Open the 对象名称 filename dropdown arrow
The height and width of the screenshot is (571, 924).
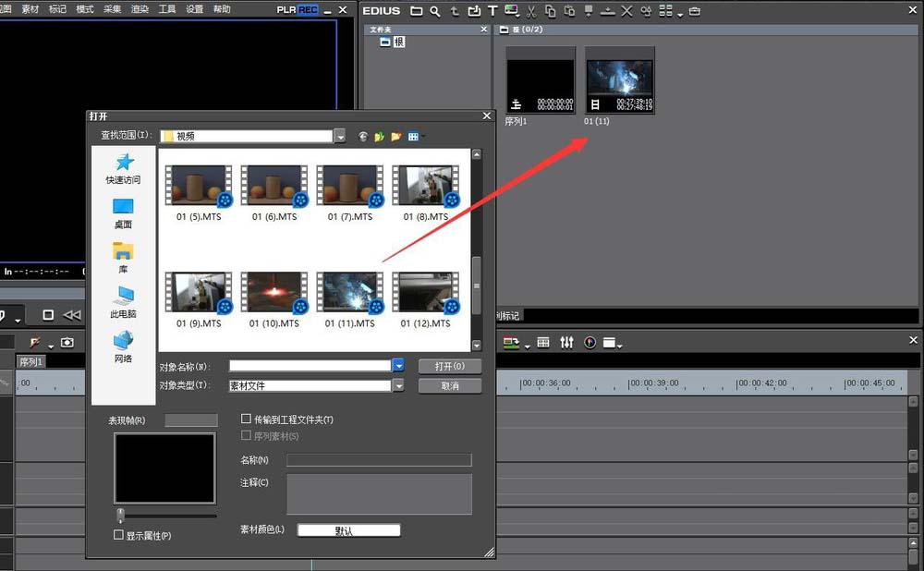coord(398,365)
